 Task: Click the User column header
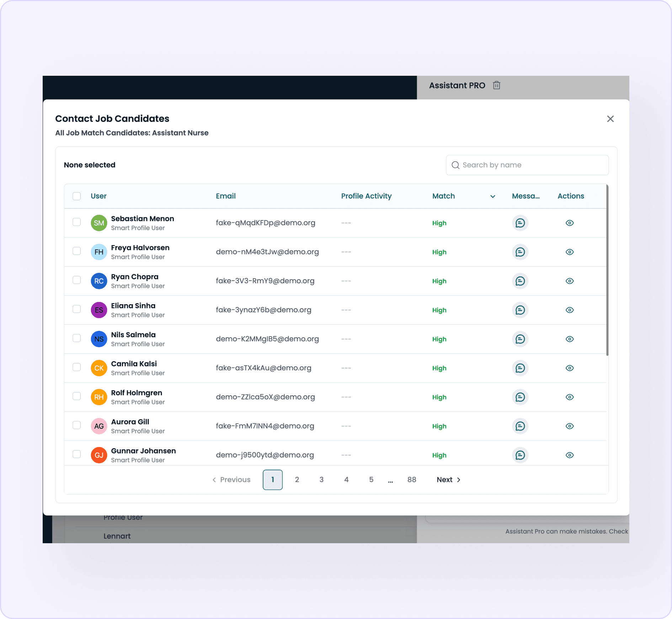98,196
